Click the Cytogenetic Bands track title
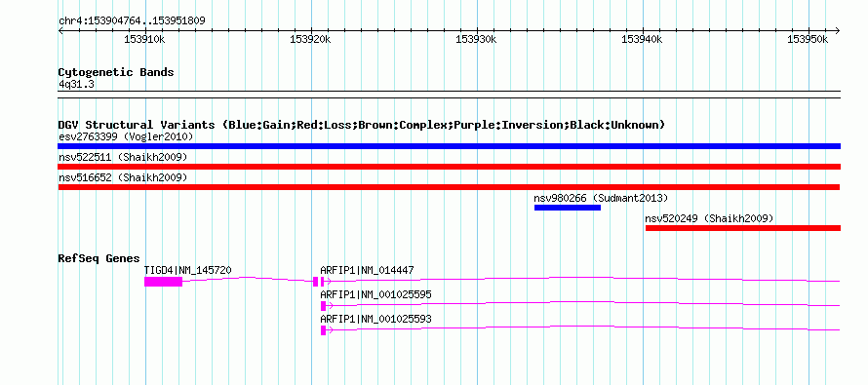 [116, 72]
